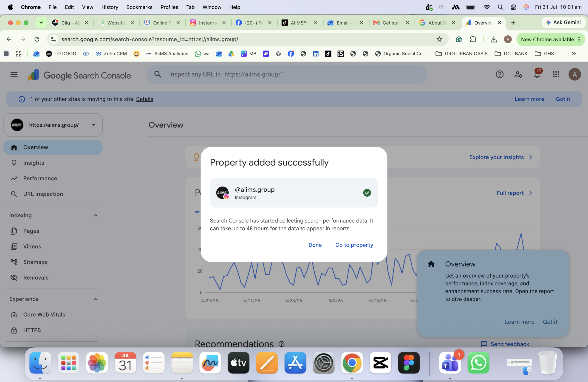
Task: Open WhatsApp from the Dock
Action: [x=478, y=363]
